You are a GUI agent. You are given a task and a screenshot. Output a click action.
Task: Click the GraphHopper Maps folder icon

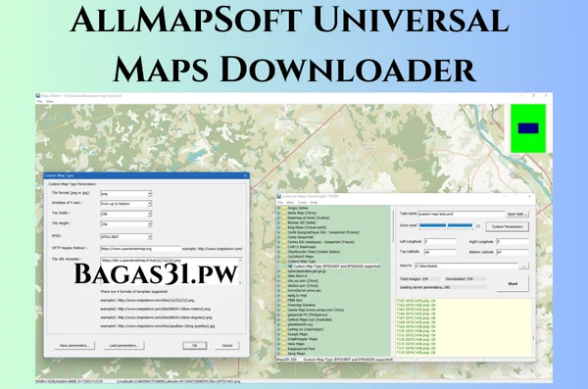[284, 339]
